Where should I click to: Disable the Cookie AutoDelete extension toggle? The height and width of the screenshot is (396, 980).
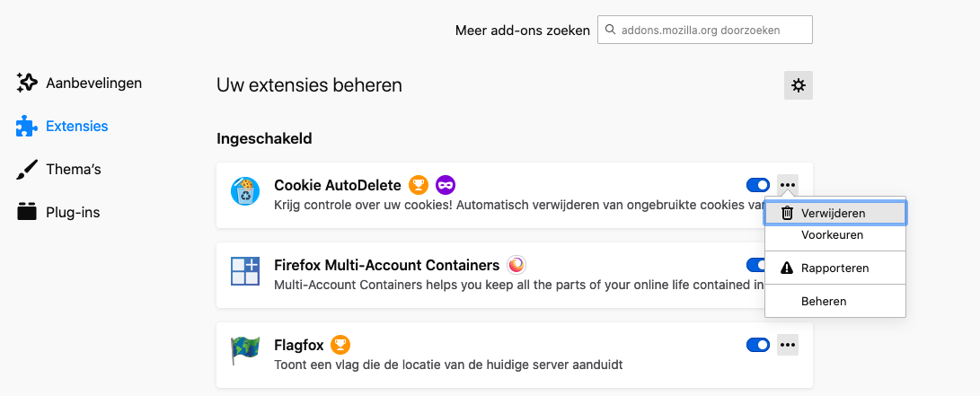point(757,185)
